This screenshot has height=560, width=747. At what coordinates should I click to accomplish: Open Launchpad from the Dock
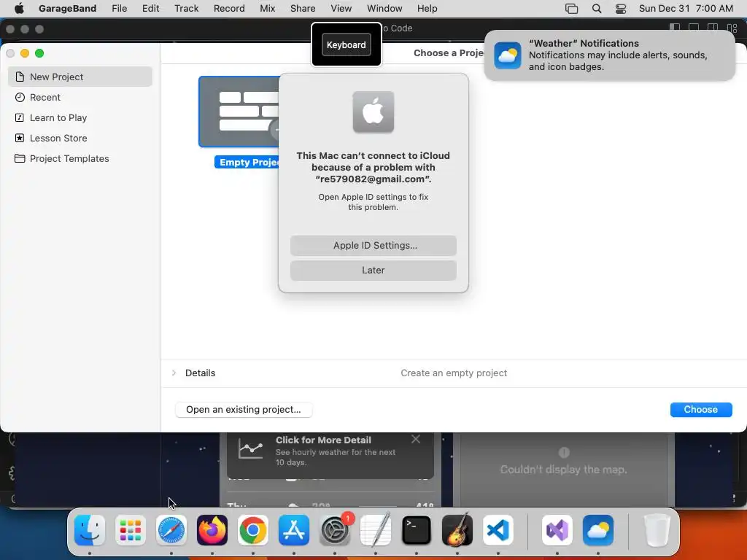click(x=131, y=530)
